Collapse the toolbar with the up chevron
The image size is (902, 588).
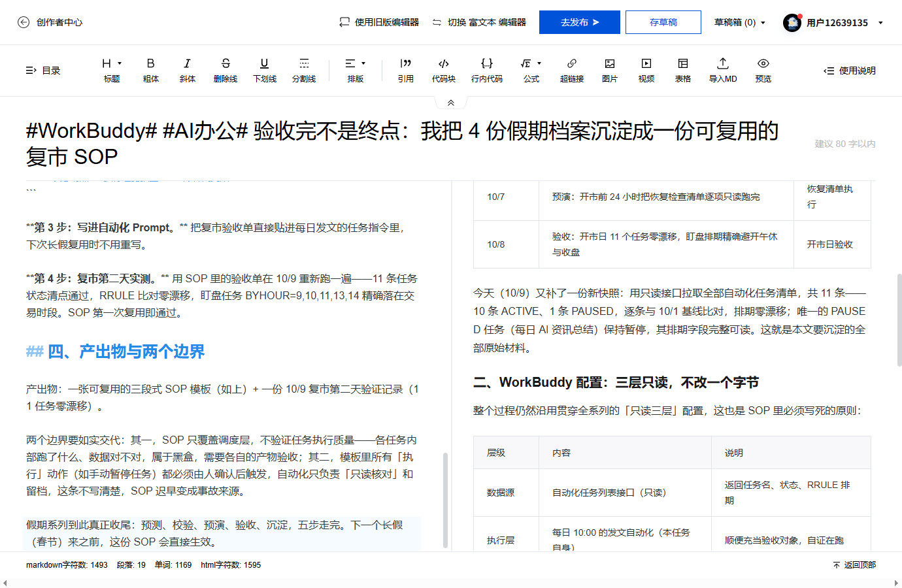pos(451,103)
